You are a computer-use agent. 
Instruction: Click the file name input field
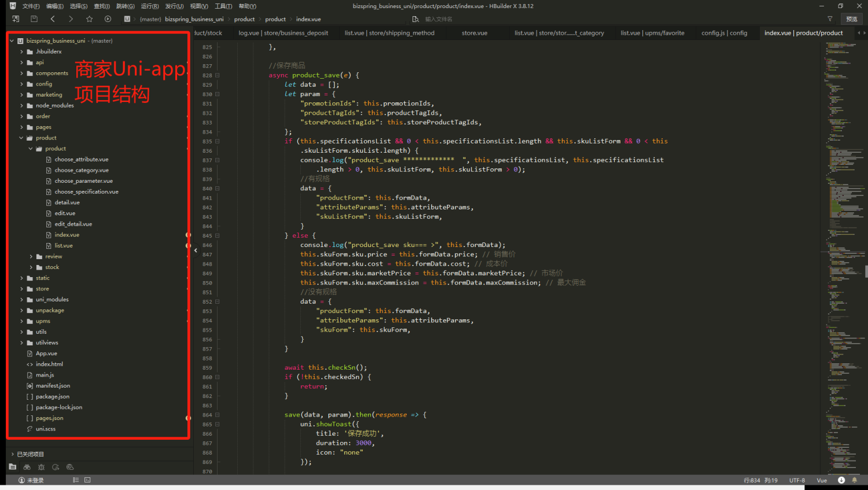click(616, 19)
